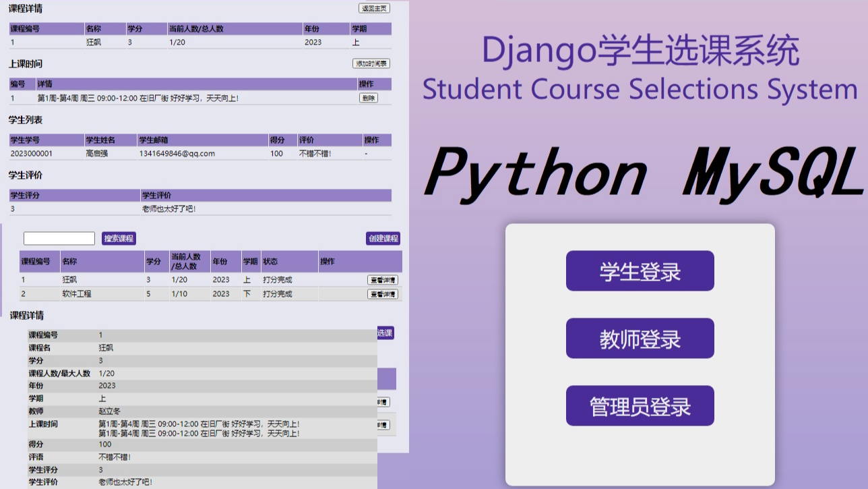Click the 上课时间 section heading
868x489 pixels.
26,64
